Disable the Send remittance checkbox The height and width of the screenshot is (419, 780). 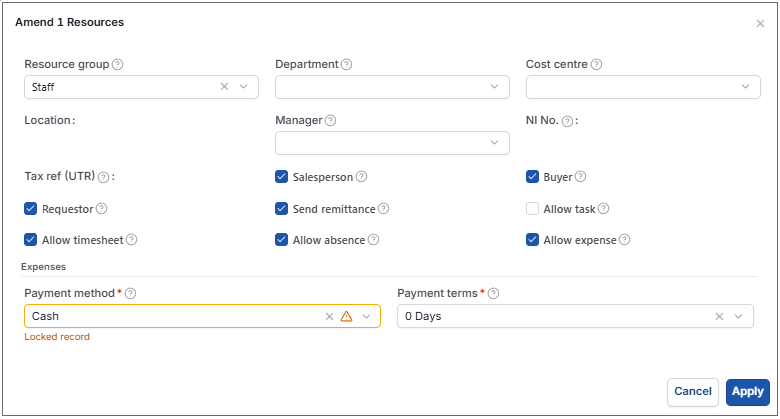[x=282, y=209]
